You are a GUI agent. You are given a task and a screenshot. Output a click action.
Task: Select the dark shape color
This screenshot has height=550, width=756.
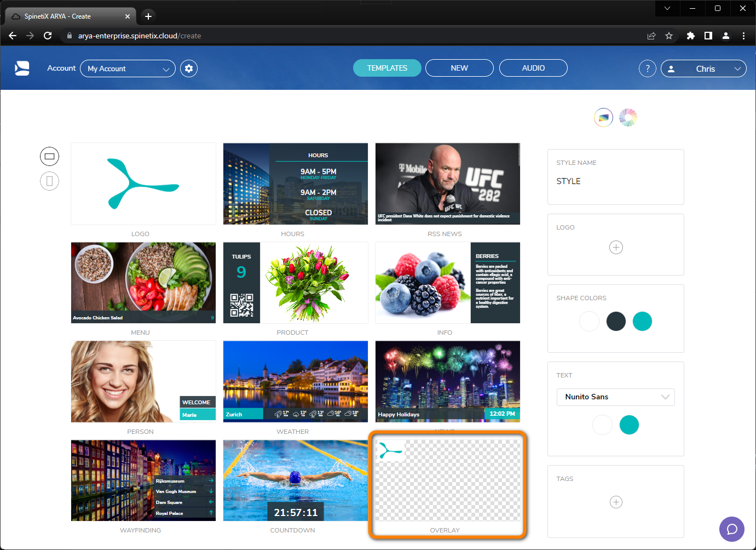(616, 322)
